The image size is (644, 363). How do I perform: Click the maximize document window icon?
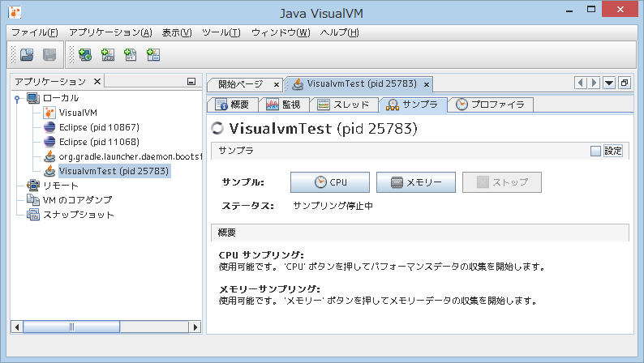[x=624, y=83]
